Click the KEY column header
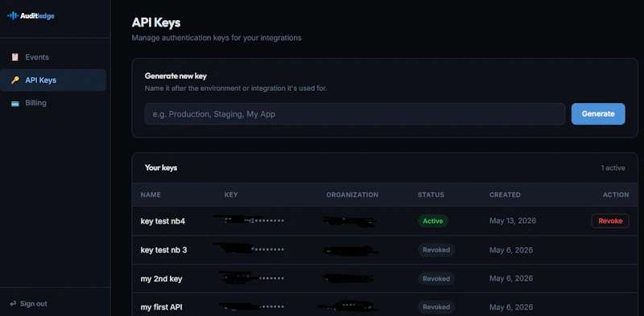Image resolution: width=644 pixels, height=316 pixels. point(231,195)
